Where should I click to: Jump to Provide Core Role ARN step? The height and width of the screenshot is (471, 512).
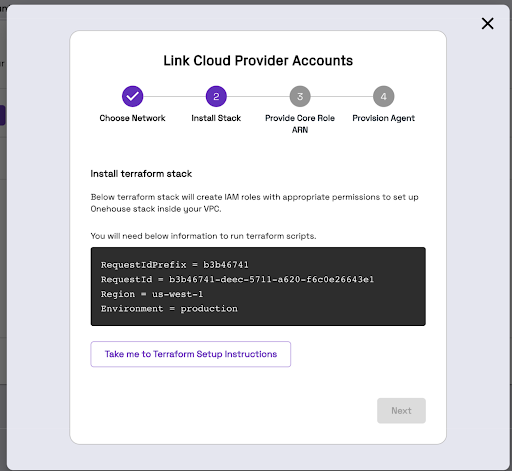tap(300, 124)
